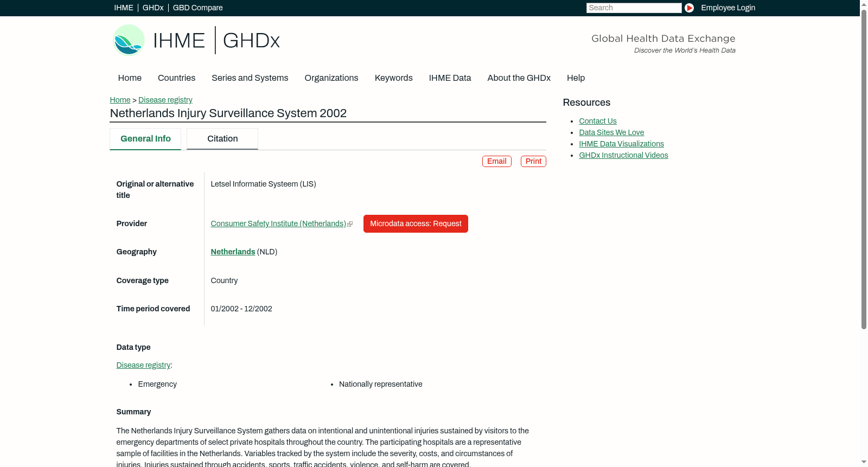The image size is (868, 467).
Task: Click the Emergency list item
Action: [x=157, y=384]
